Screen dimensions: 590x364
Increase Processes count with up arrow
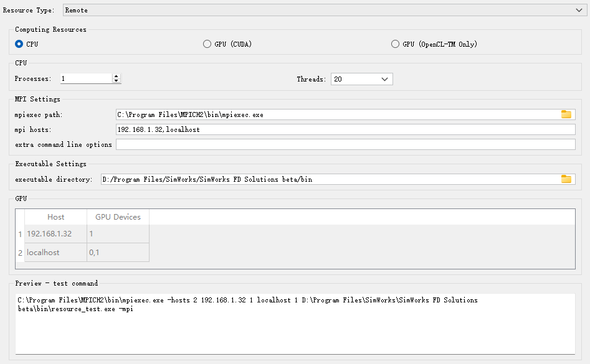[x=117, y=76]
